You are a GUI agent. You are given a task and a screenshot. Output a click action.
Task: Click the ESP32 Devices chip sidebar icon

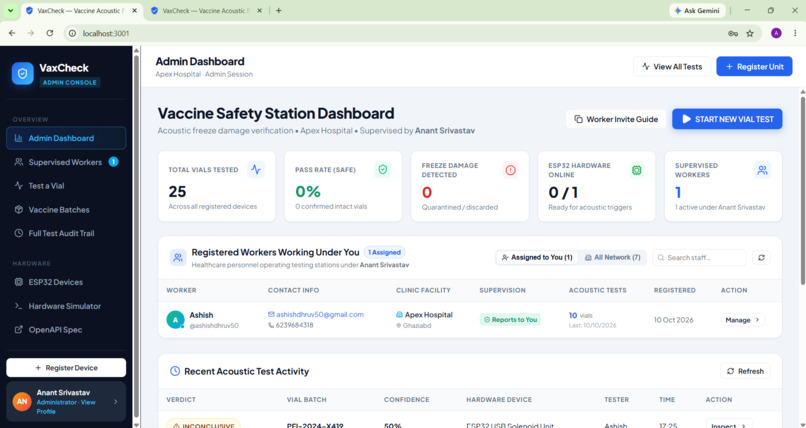19,282
